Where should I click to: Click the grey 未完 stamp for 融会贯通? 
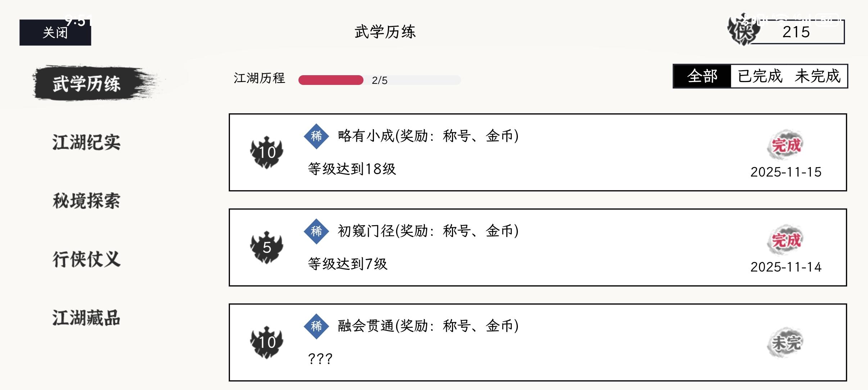pos(786,343)
